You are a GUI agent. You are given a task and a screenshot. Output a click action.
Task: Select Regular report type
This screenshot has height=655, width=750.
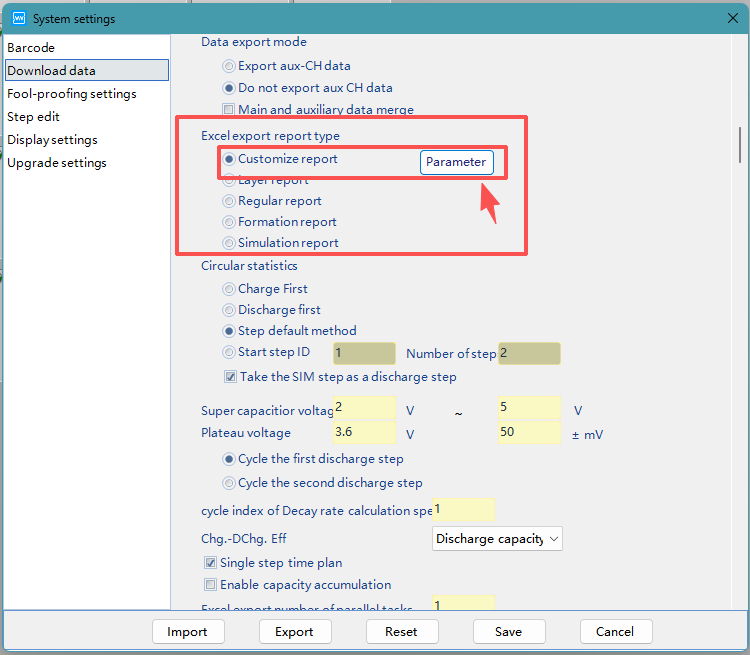(x=229, y=201)
